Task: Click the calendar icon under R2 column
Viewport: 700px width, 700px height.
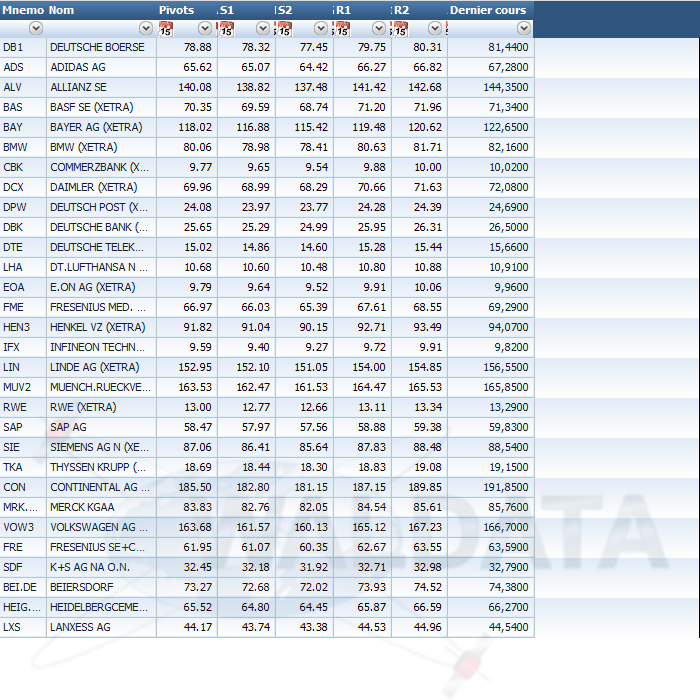Action: point(400,29)
